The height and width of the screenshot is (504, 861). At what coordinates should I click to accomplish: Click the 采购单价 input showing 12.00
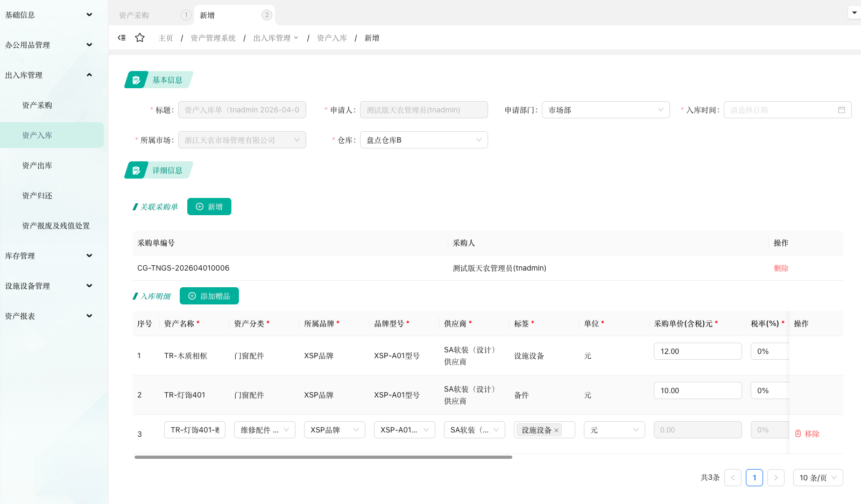697,351
